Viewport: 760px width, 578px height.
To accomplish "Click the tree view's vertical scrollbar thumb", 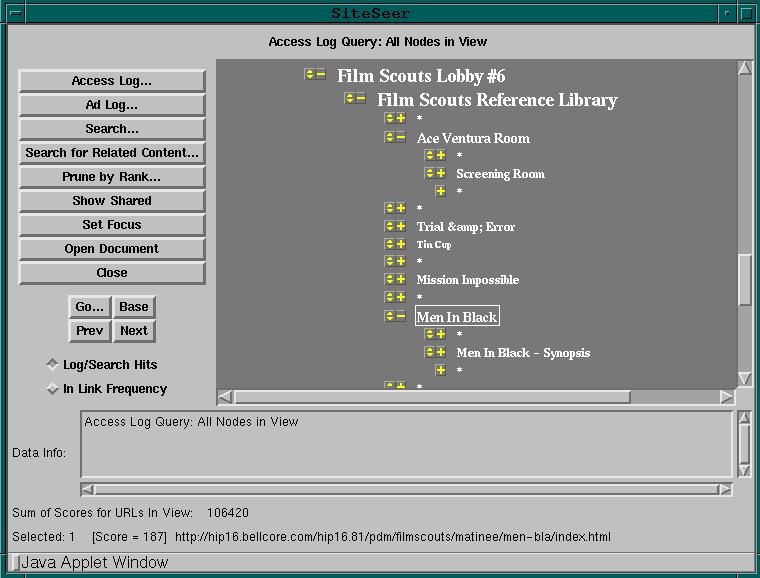I will tap(744, 280).
